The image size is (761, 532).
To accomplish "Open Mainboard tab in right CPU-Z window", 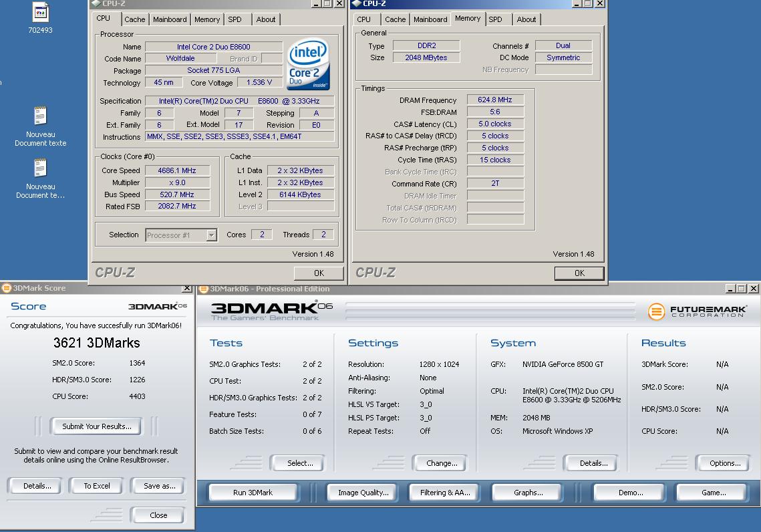I will coord(430,19).
